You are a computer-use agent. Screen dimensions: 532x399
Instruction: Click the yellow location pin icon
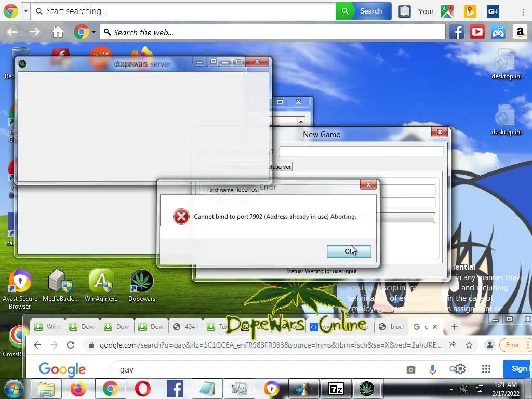[470, 11]
